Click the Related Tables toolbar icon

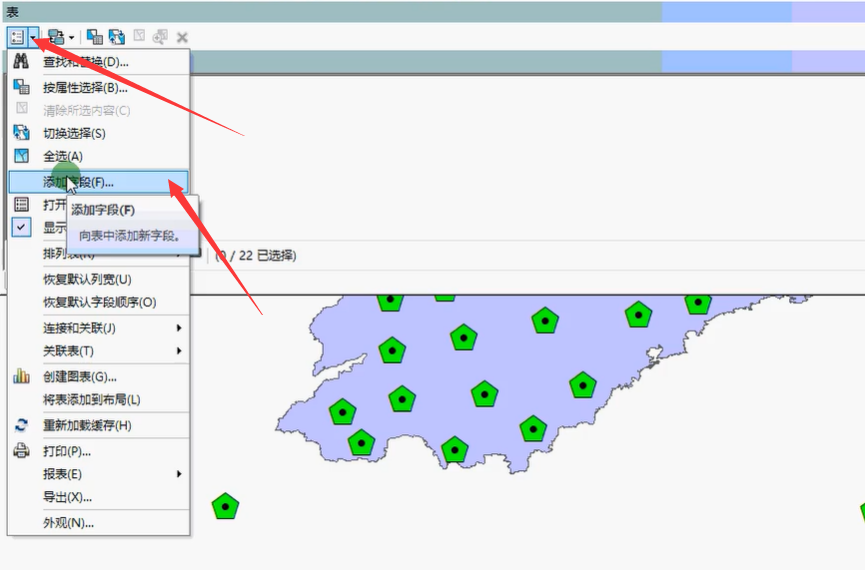click(56, 38)
